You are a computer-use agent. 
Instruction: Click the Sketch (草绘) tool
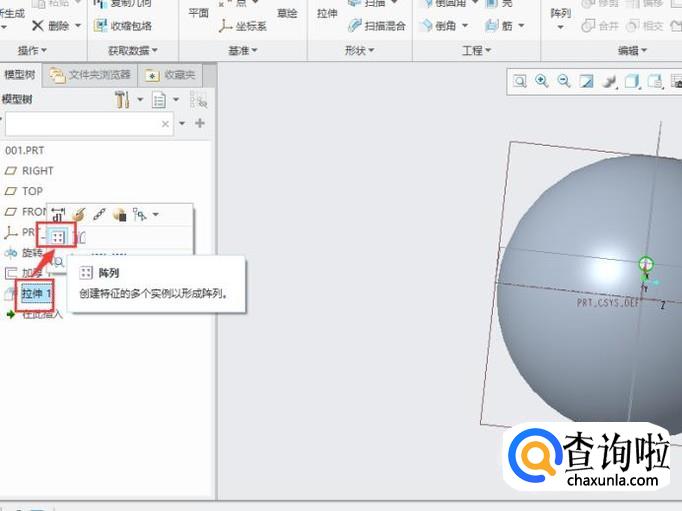pos(287,13)
